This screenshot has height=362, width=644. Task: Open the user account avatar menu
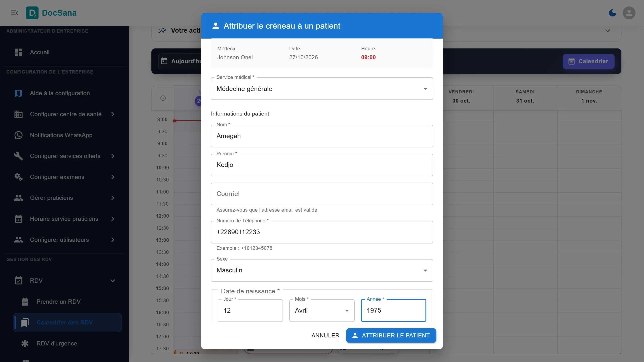tap(629, 13)
